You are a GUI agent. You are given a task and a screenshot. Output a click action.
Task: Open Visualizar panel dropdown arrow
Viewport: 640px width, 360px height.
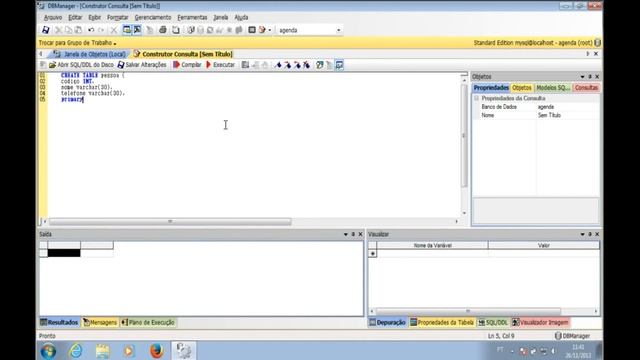pos(582,234)
